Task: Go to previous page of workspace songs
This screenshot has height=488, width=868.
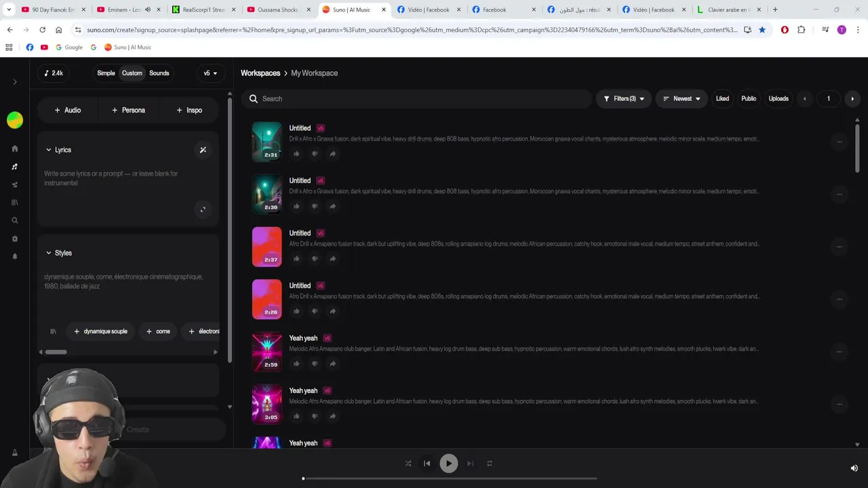Action: click(x=804, y=99)
